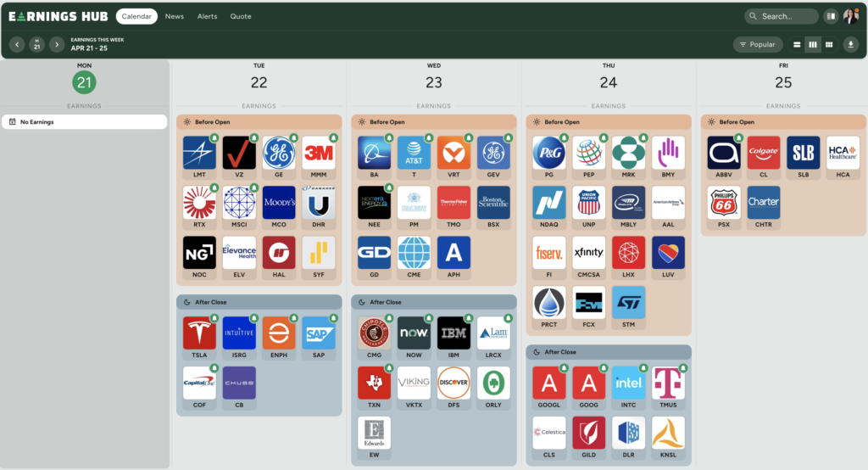Toggle alert bell on LMT tile

[x=214, y=137]
